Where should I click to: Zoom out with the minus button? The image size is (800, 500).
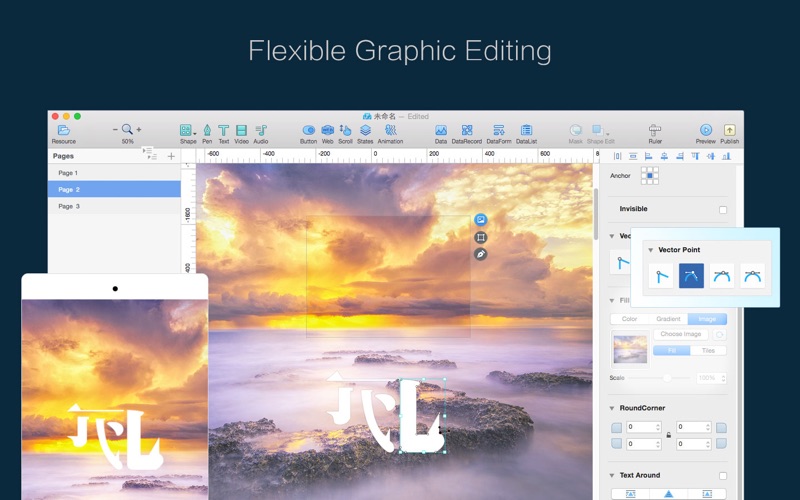pyautogui.click(x=115, y=130)
